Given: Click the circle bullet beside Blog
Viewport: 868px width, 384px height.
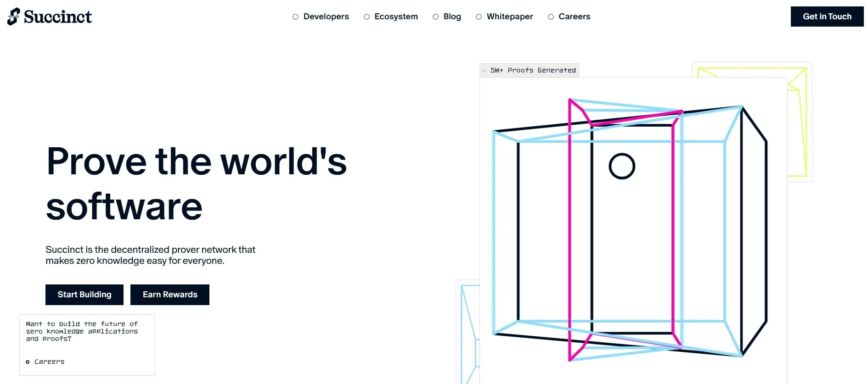Looking at the screenshot, I should pos(435,17).
